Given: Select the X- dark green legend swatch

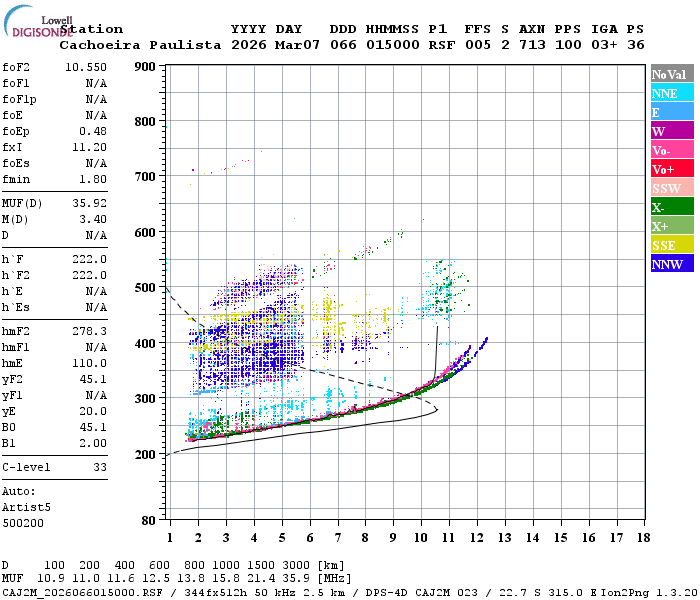Looking at the screenshot, I should pos(672,207).
